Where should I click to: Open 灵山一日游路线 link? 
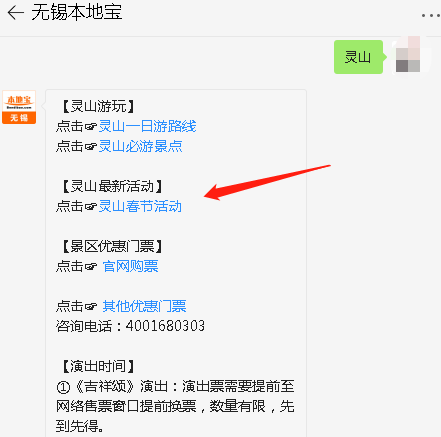pos(147,126)
